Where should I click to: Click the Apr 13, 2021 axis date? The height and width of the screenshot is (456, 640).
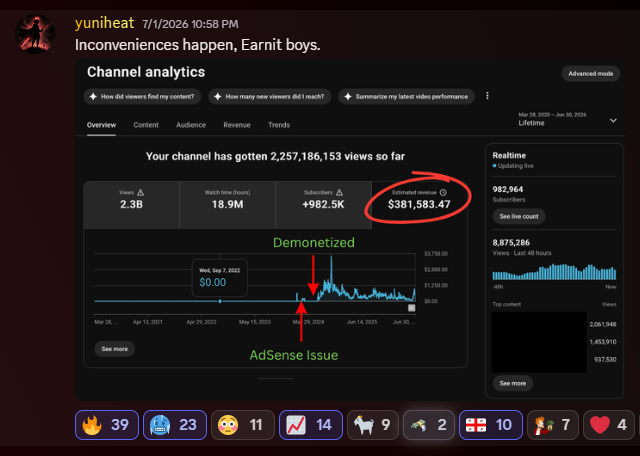coord(148,322)
